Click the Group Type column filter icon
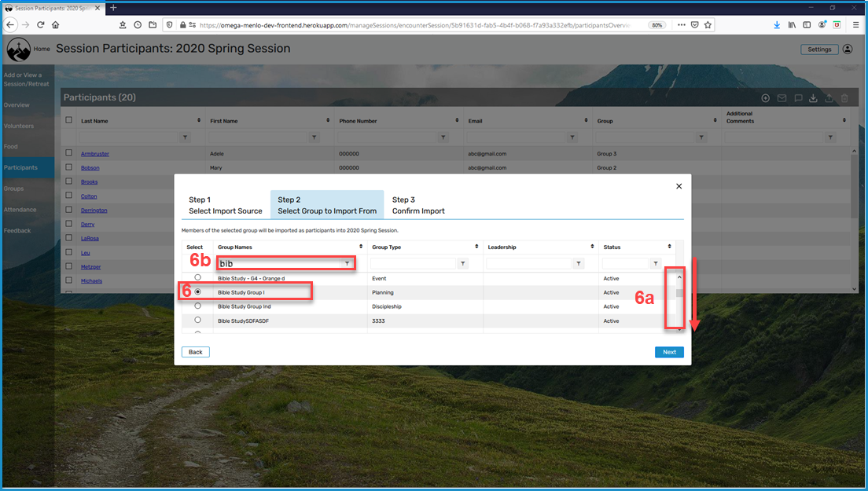 tap(463, 264)
